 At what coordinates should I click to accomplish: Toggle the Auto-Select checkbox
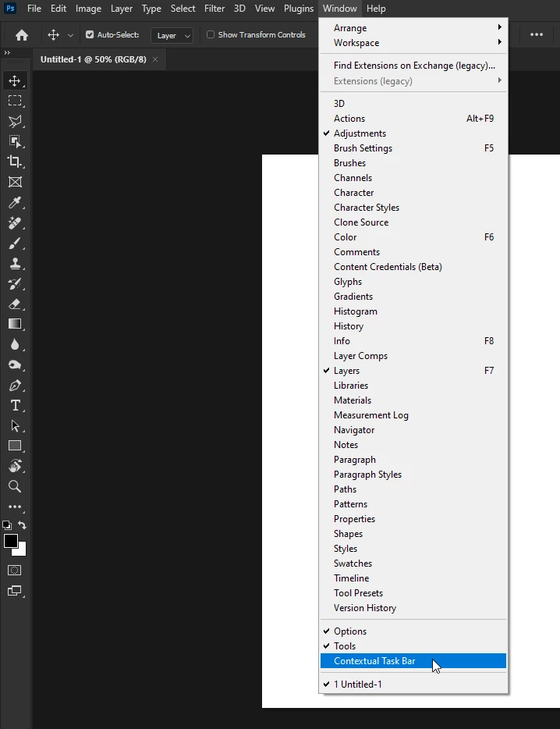[x=90, y=34]
